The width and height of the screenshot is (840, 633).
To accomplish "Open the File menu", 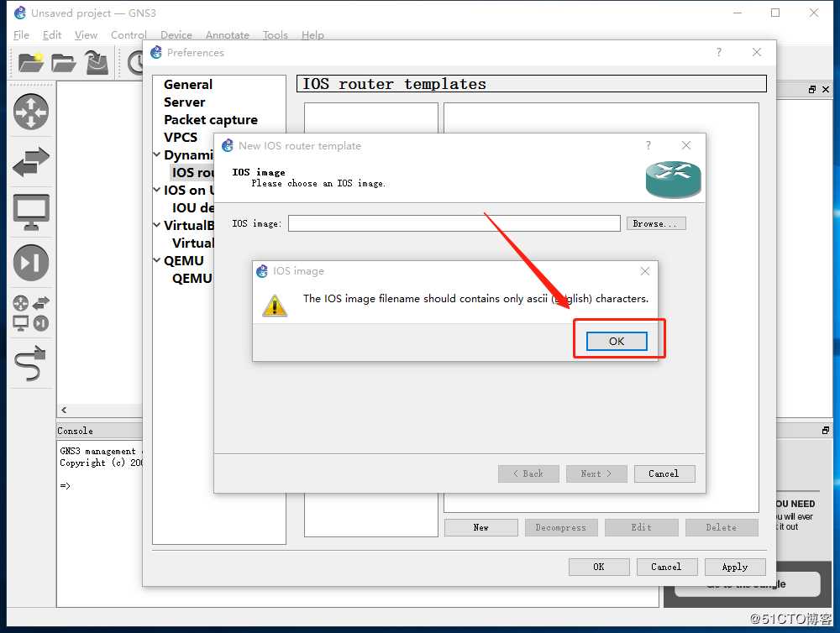I will pos(22,34).
